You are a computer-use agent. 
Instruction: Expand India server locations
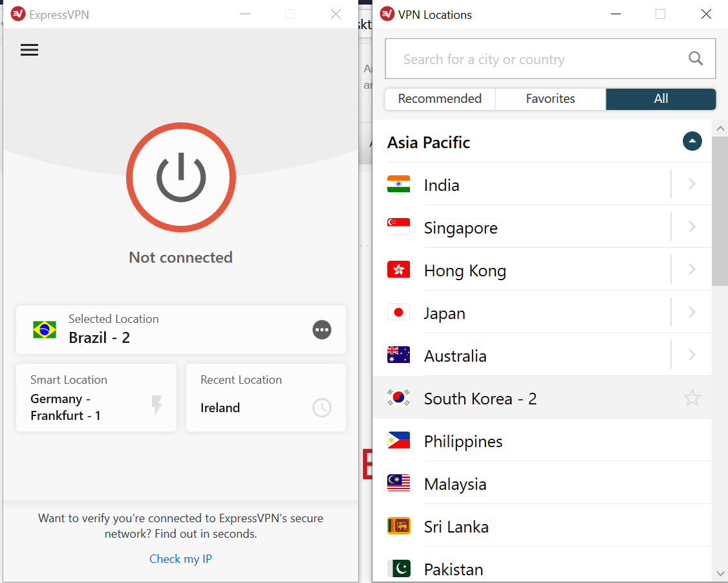(692, 184)
